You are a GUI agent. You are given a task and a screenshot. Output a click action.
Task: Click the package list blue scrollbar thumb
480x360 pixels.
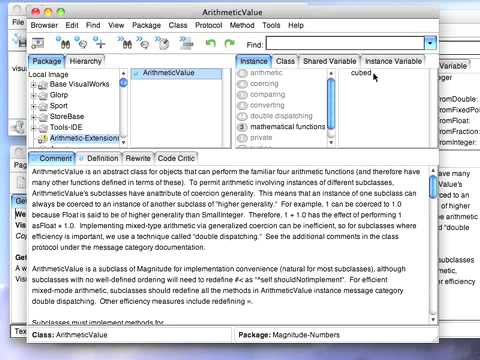(x=123, y=82)
